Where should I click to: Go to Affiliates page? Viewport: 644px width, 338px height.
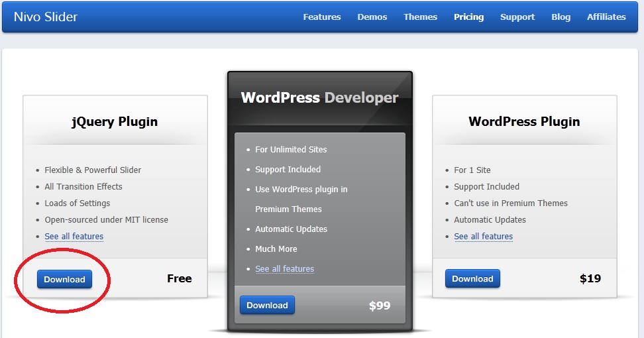pyautogui.click(x=606, y=17)
